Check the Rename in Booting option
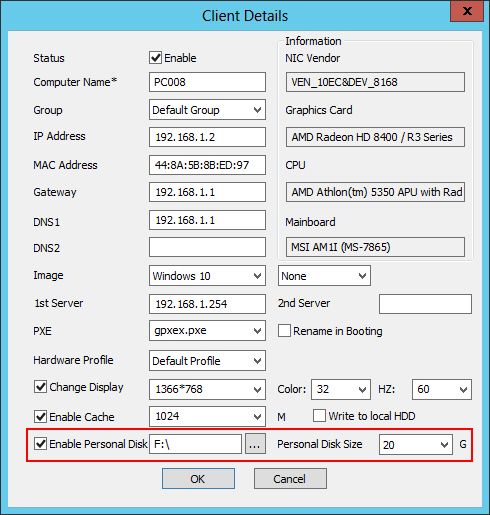 [x=284, y=331]
